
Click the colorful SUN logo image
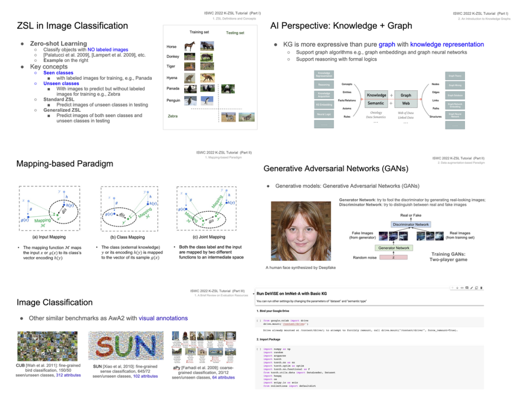click(126, 346)
